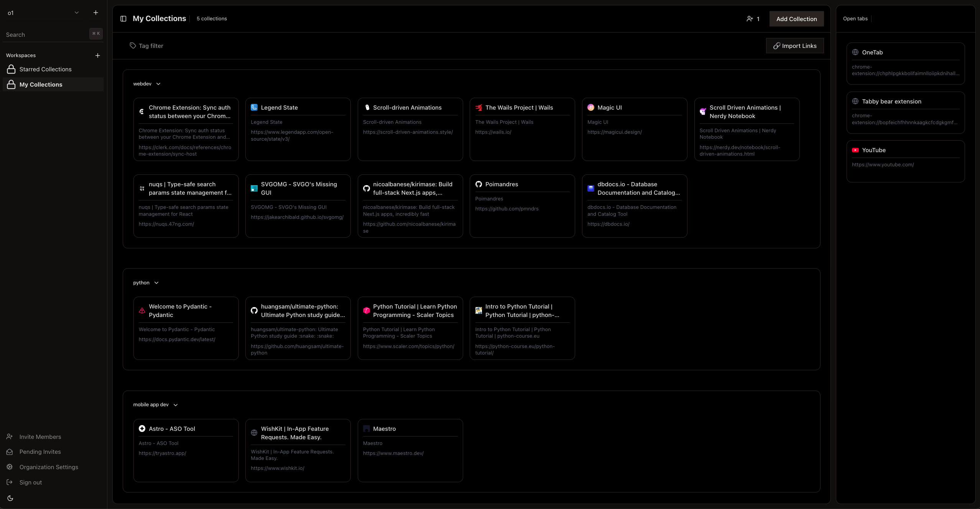
Task: Open Pending Invites
Action: coord(40,452)
